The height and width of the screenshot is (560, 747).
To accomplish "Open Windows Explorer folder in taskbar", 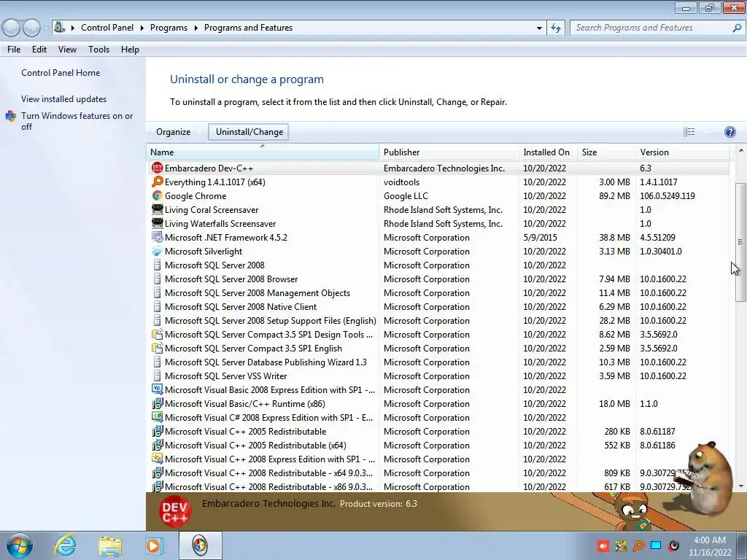I will [110, 545].
